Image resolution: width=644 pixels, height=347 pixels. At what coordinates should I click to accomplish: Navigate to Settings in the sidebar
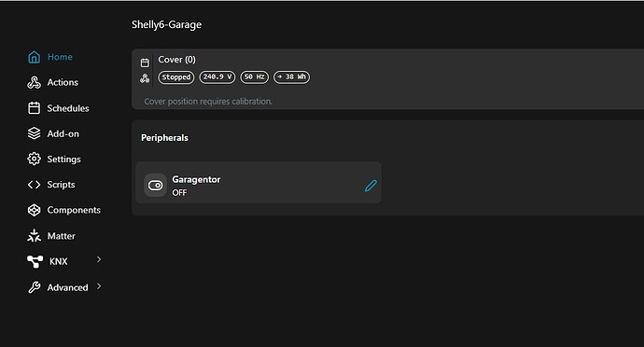63,160
